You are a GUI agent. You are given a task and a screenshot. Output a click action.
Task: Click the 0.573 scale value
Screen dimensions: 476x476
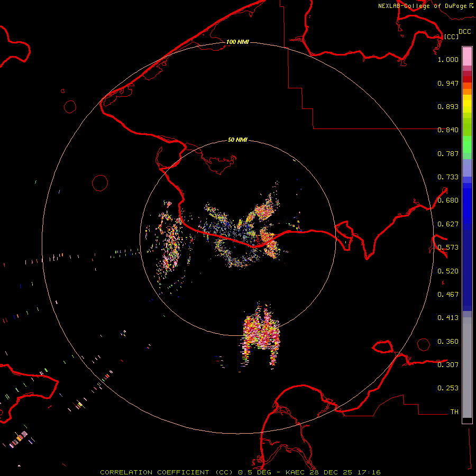click(448, 248)
